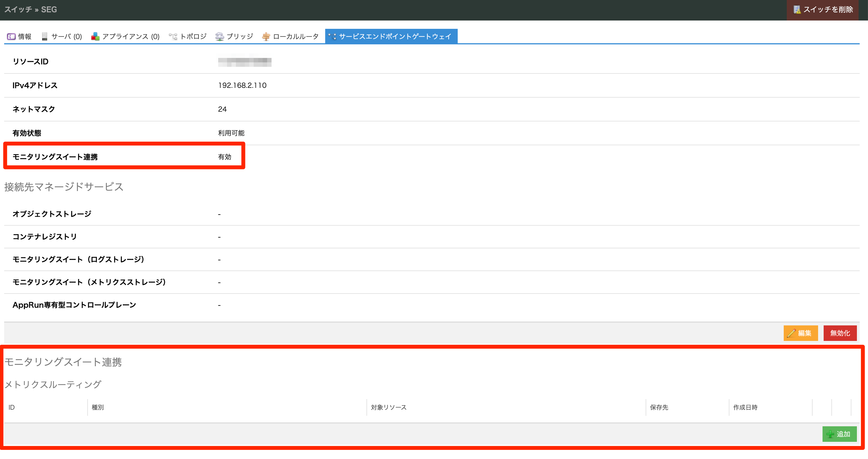Click the delete switch icon in header
The image size is (868, 459).
[797, 9]
